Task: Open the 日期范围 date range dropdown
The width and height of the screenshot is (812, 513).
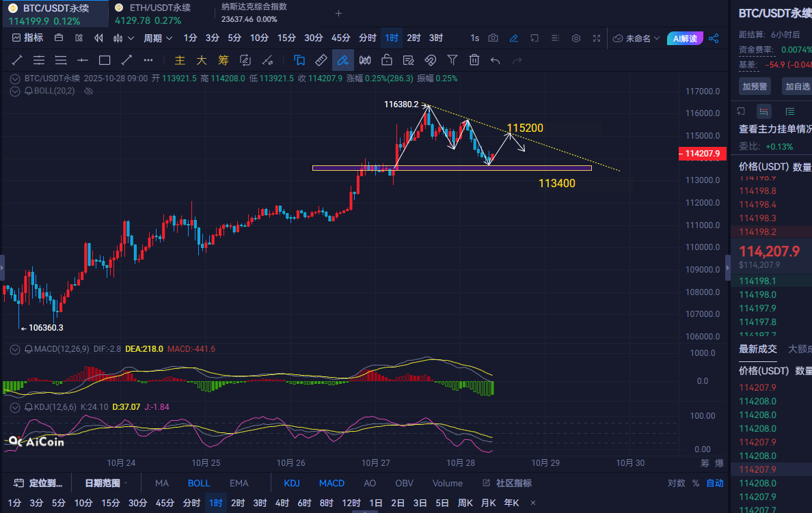Action: (106, 483)
